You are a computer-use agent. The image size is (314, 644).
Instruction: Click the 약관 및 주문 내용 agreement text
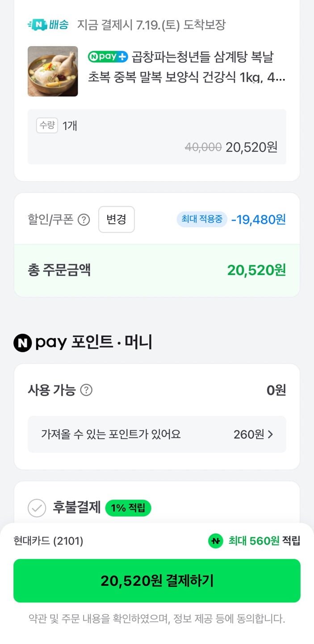coord(157,619)
